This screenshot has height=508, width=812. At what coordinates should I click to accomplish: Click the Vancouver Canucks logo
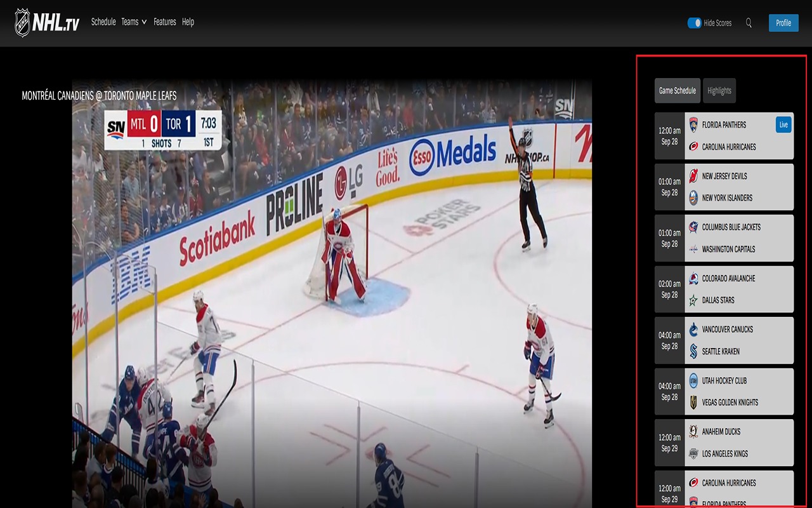(x=693, y=330)
